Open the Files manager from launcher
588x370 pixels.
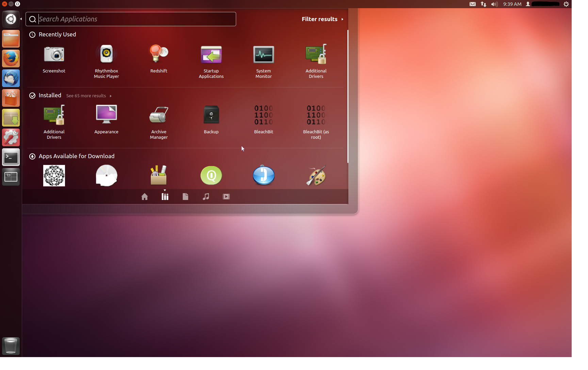coord(11,39)
